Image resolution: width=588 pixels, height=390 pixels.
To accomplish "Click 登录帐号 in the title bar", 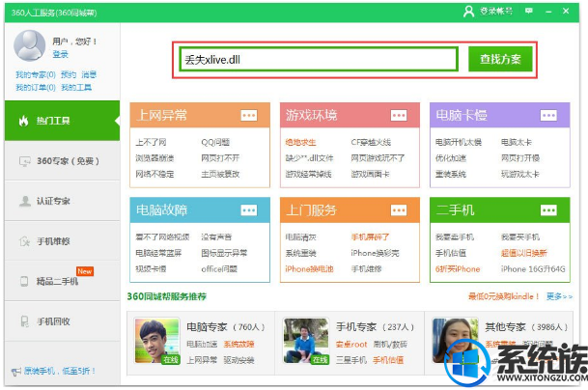I will pos(496,12).
